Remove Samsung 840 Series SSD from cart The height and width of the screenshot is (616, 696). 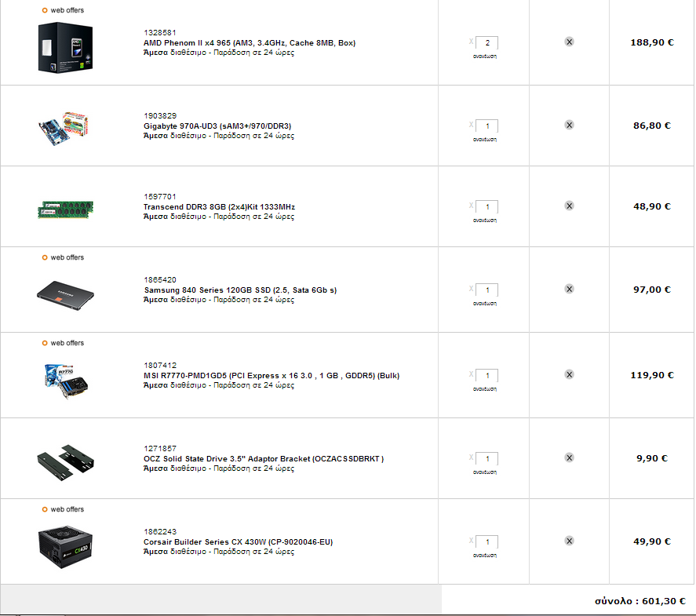(x=569, y=289)
